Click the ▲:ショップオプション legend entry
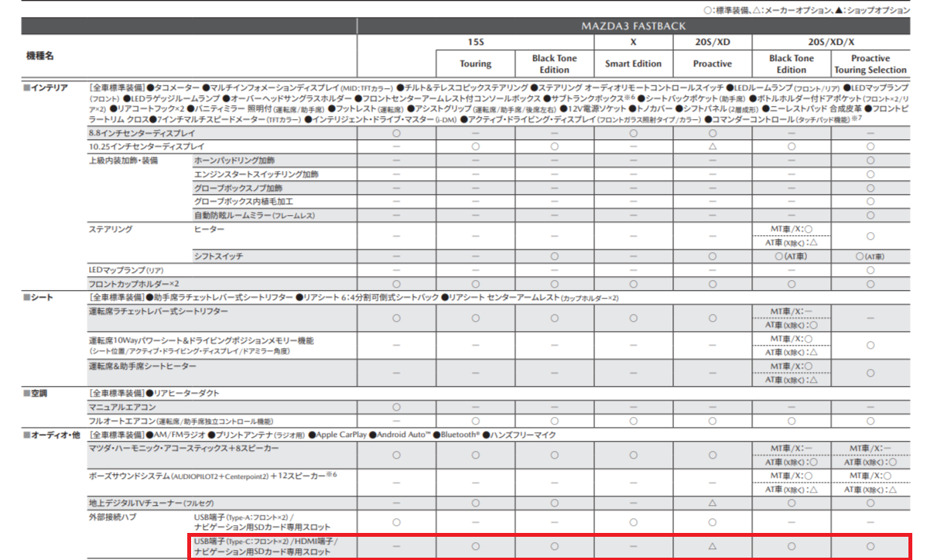927x560 pixels. (873, 10)
